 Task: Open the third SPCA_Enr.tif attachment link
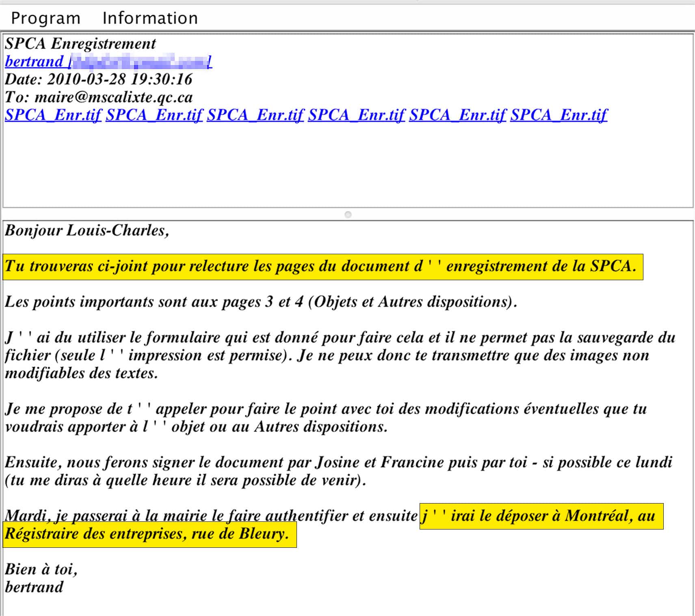[255, 115]
